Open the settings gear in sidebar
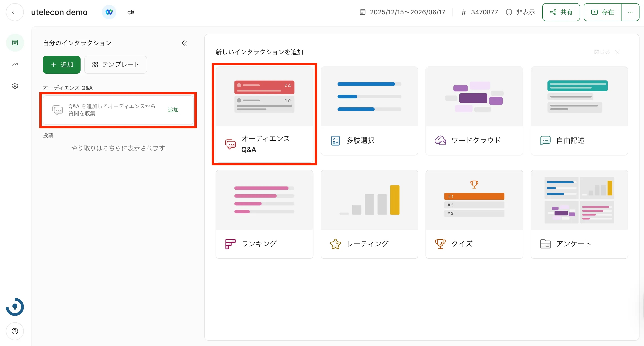644x346 pixels. click(x=15, y=86)
